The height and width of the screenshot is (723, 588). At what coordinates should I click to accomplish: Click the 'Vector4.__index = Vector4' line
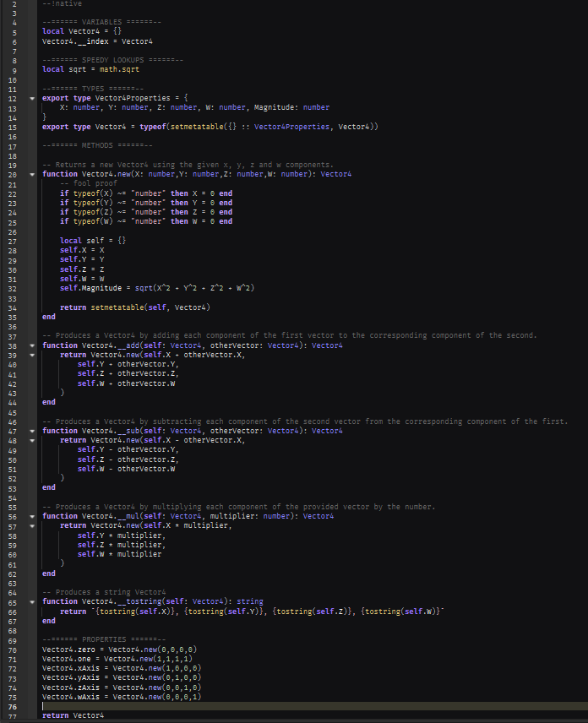97,41
